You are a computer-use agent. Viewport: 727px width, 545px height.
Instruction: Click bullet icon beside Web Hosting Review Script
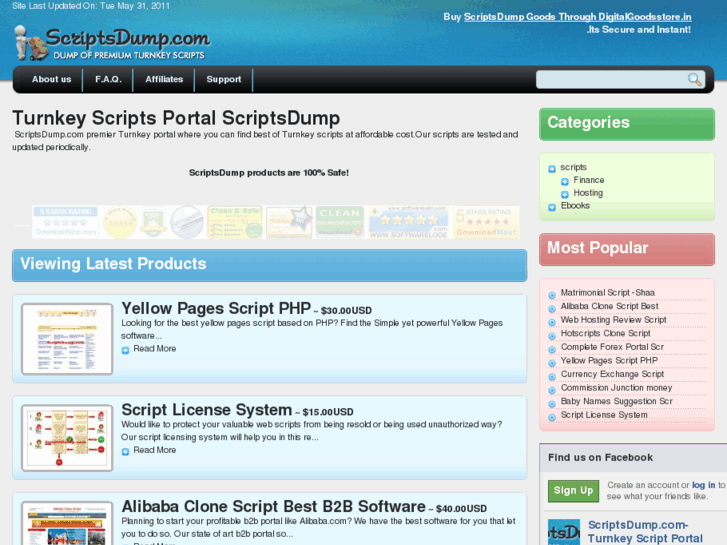(552, 322)
